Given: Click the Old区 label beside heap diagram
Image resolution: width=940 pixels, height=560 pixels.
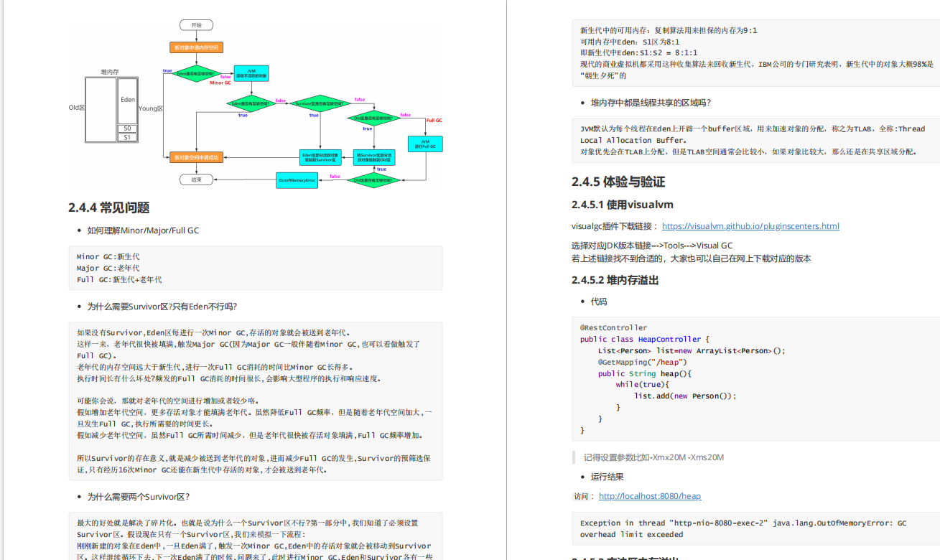Looking at the screenshot, I should (77, 108).
